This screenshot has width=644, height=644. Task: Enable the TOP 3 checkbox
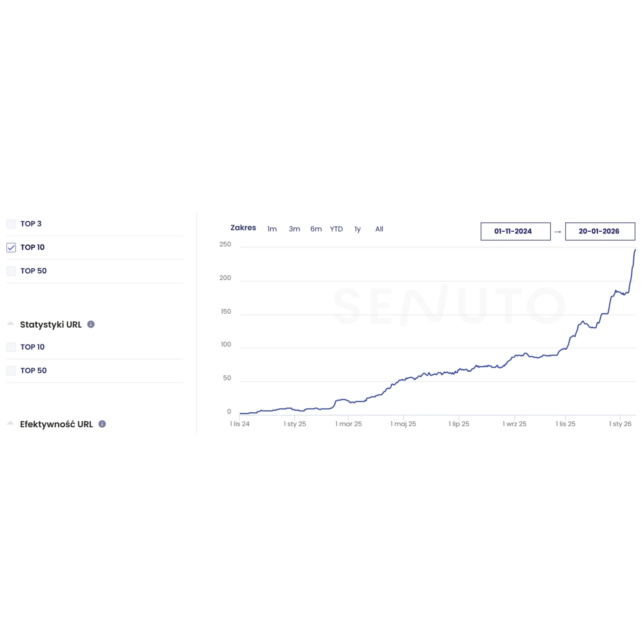pyautogui.click(x=11, y=224)
